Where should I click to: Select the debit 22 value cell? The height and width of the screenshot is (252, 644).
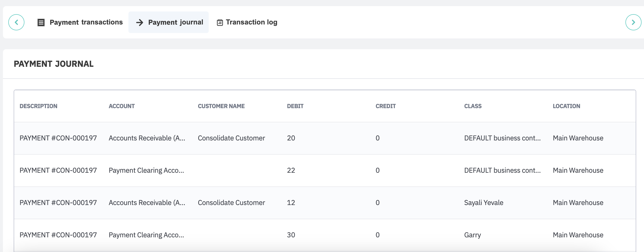[x=291, y=170]
